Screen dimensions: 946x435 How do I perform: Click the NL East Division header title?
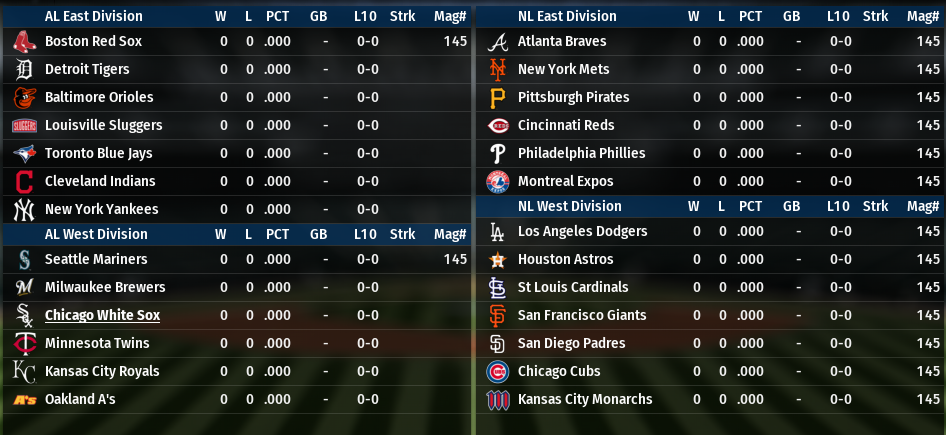click(567, 16)
